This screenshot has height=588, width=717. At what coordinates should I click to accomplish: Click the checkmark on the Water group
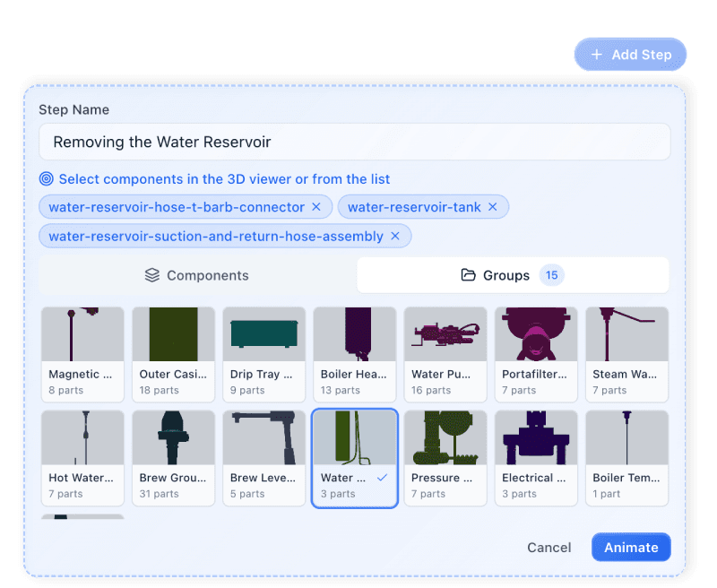click(383, 478)
